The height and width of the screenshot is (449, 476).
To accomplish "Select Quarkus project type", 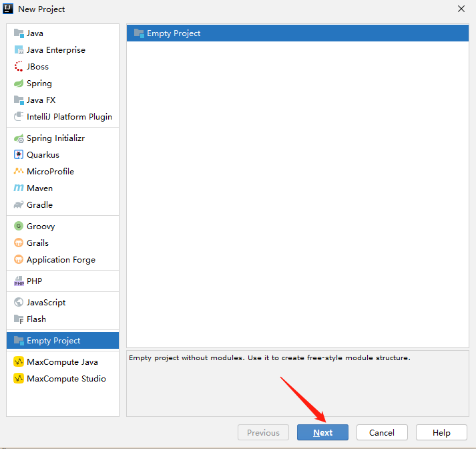I will [63, 154].
